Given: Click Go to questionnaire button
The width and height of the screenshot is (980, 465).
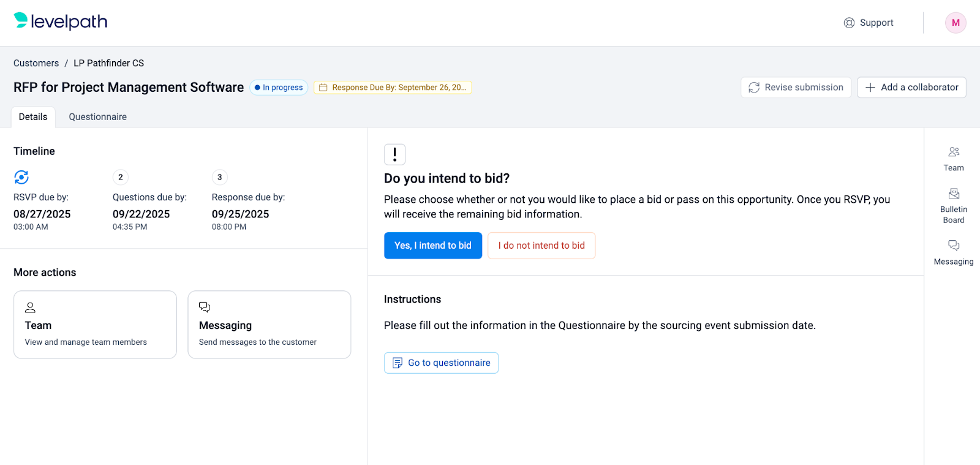Looking at the screenshot, I should [x=441, y=363].
